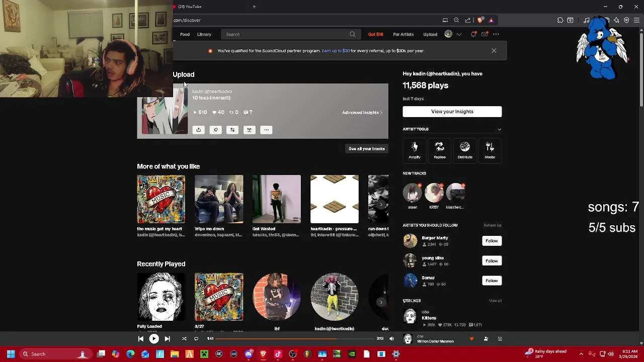This screenshot has height=362, width=644.
Task: Open more options for the 10 toes track
Action: click(x=266, y=130)
